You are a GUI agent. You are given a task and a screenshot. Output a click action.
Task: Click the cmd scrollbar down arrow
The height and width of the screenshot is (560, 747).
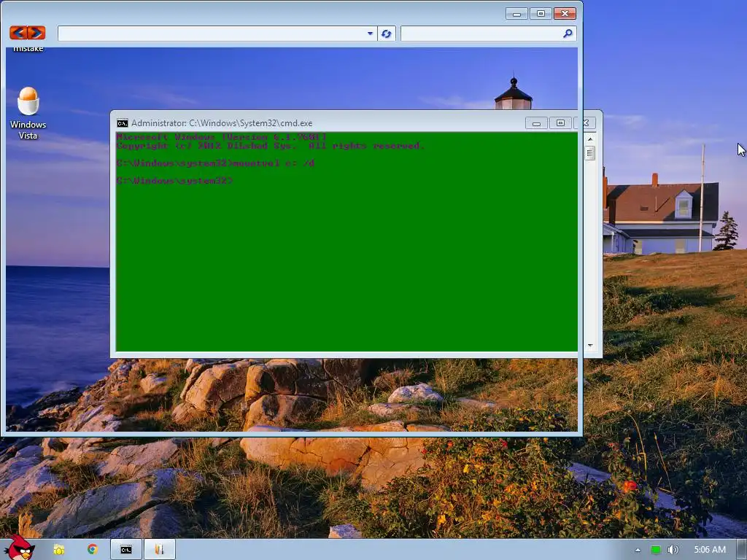(x=590, y=346)
